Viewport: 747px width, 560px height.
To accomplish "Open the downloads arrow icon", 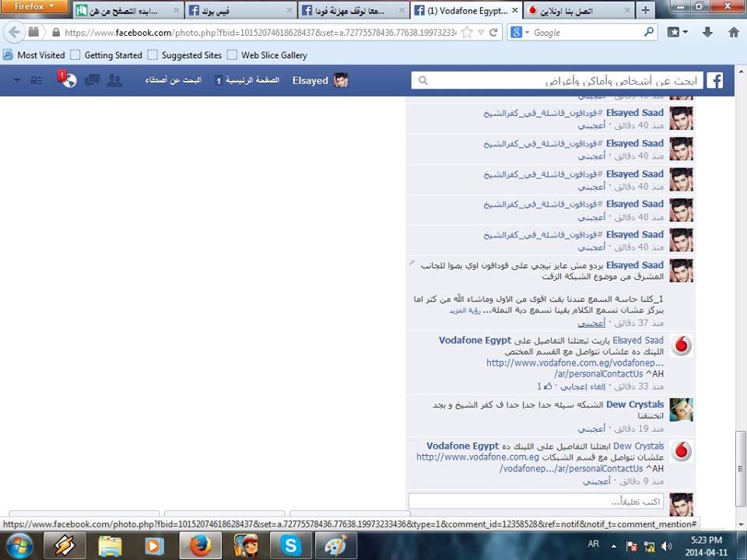I will [707, 33].
